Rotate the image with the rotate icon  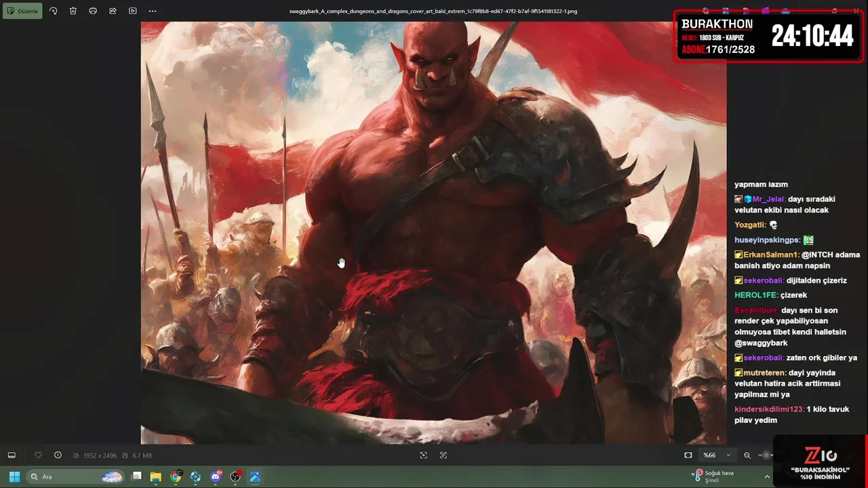click(x=54, y=11)
